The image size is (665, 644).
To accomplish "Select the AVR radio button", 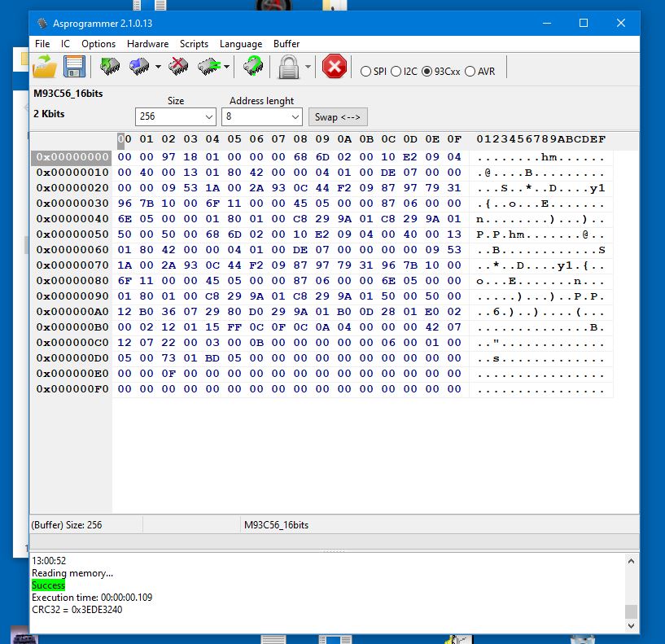I will [470, 72].
